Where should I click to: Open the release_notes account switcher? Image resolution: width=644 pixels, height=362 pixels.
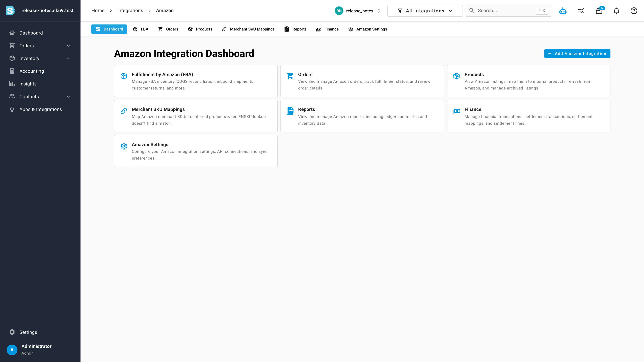[358, 11]
